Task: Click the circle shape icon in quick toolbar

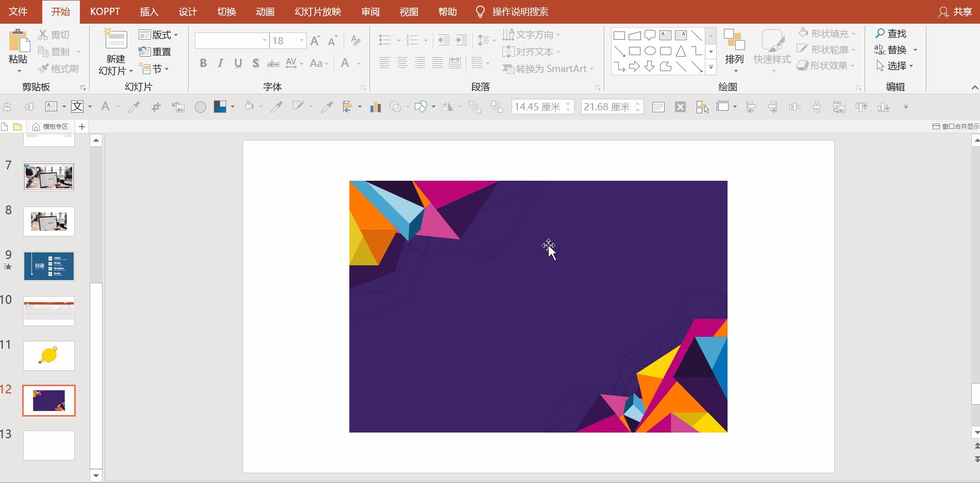Action: (200, 107)
